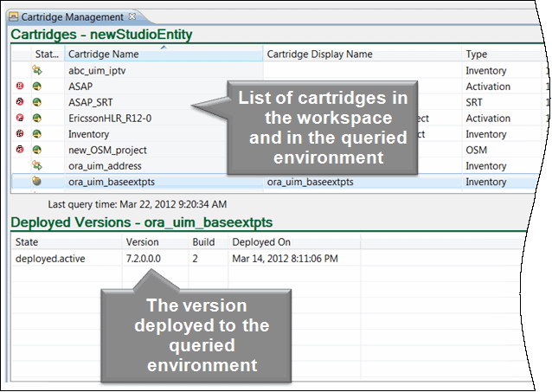
Task: Click the Version column header
Action: pos(142,242)
